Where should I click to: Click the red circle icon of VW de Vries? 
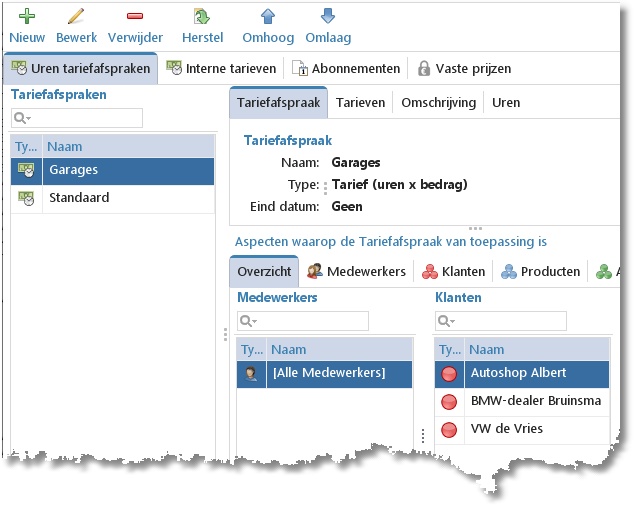point(449,430)
